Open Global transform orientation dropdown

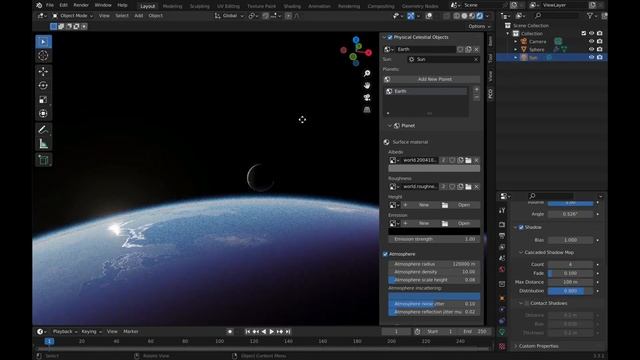(229, 16)
